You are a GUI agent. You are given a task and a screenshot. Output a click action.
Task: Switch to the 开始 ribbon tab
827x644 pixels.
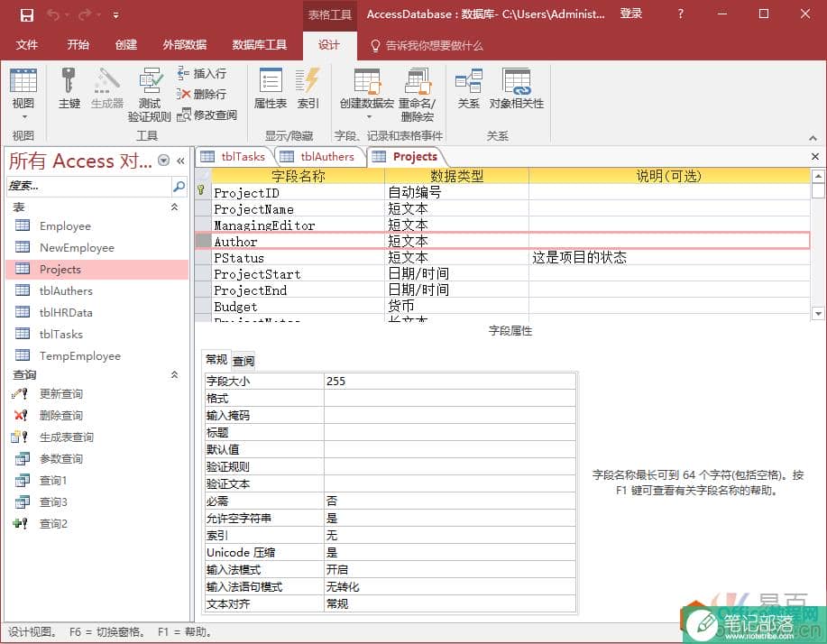point(78,45)
